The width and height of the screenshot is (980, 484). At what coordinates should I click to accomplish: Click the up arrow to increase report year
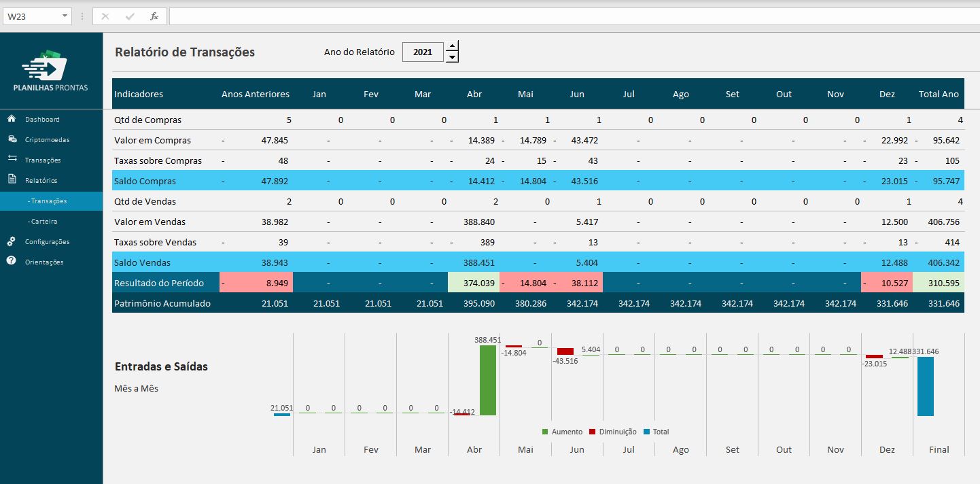click(x=452, y=47)
